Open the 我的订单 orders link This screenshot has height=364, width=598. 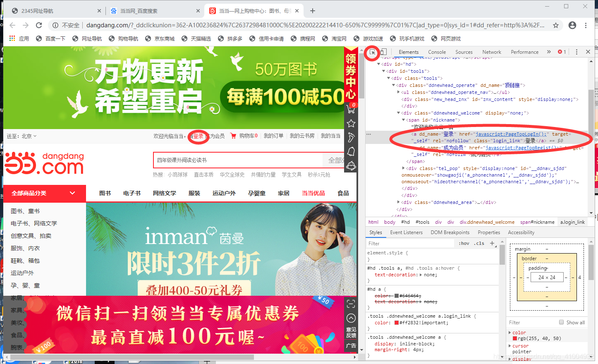tap(274, 136)
